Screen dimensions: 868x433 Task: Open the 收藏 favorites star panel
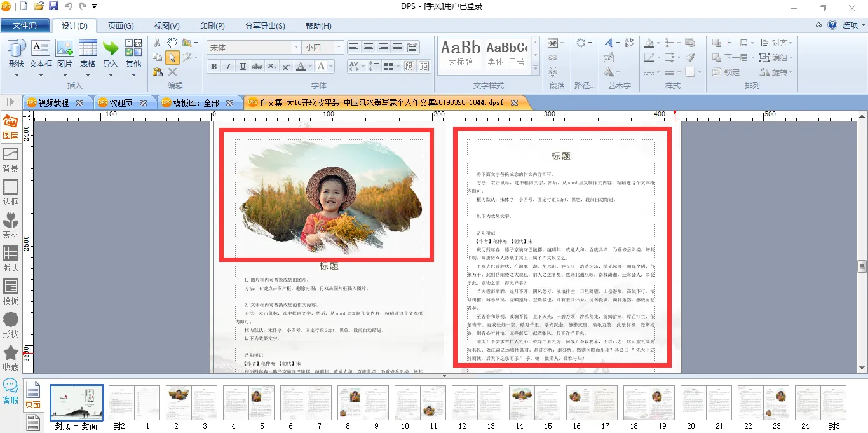click(10, 359)
